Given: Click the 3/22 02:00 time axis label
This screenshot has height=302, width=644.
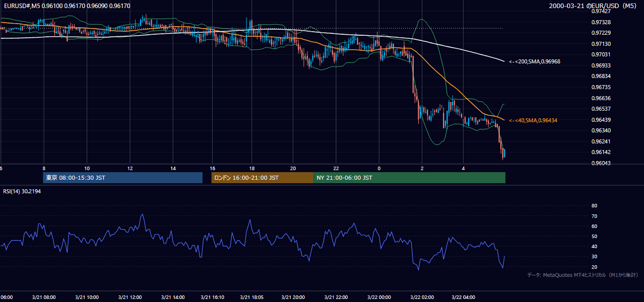Looking at the screenshot, I should point(421,297).
